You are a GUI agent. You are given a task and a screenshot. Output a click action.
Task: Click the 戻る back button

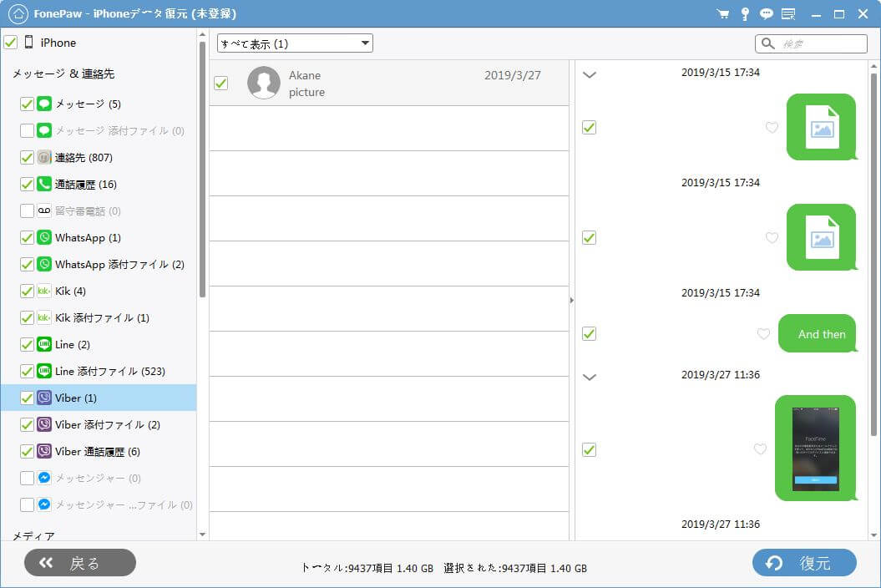80,563
